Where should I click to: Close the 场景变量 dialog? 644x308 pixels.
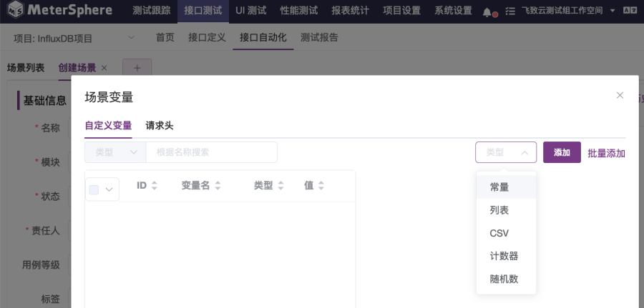pyautogui.click(x=620, y=95)
